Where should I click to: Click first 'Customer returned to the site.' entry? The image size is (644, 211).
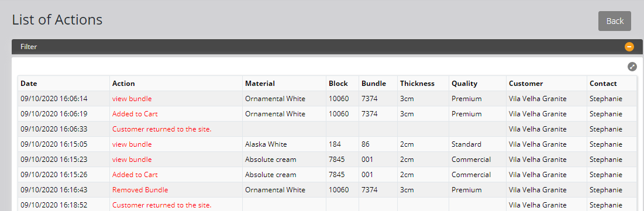(x=162, y=129)
